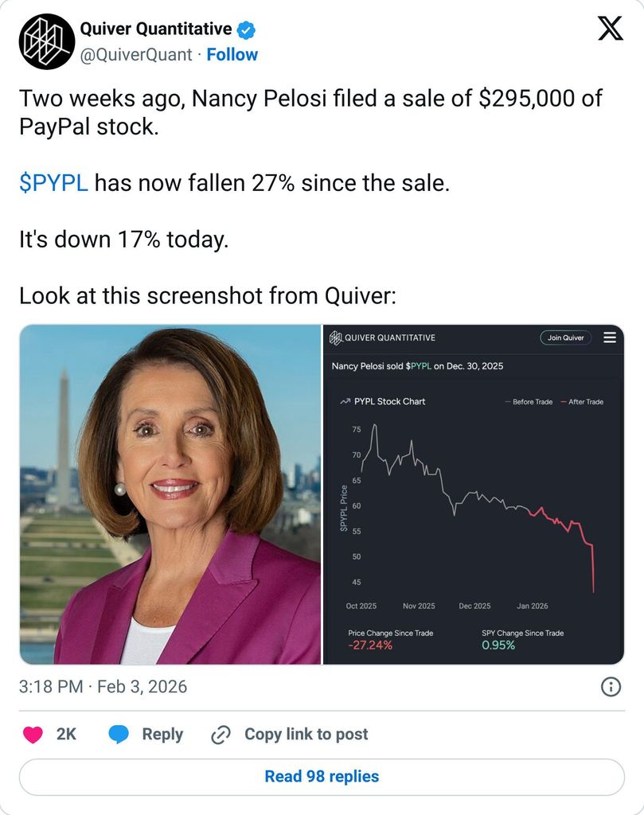Open the post info icon

click(x=611, y=687)
